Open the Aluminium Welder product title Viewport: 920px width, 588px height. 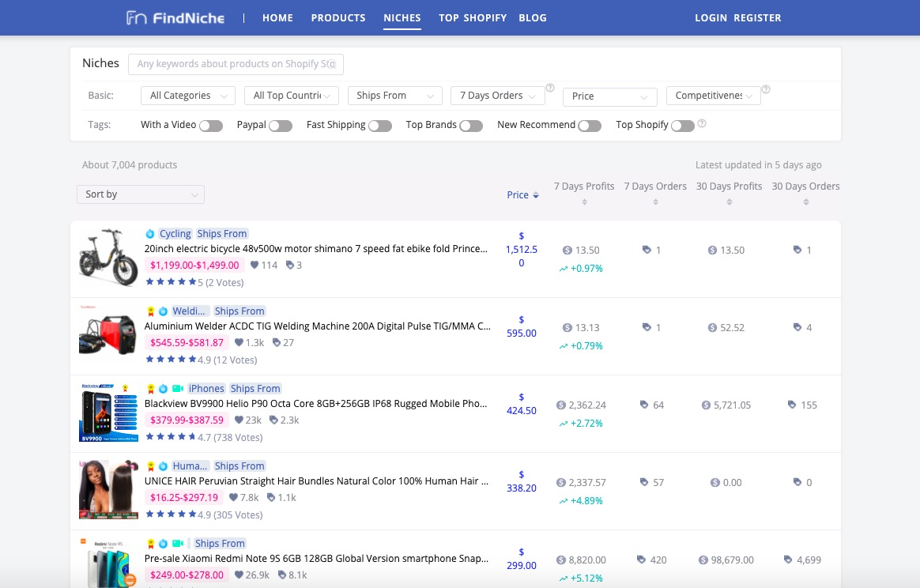[318, 326]
